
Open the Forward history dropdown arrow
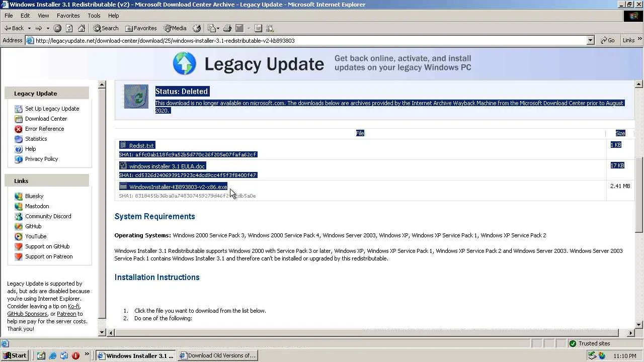(x=48, y=28)
